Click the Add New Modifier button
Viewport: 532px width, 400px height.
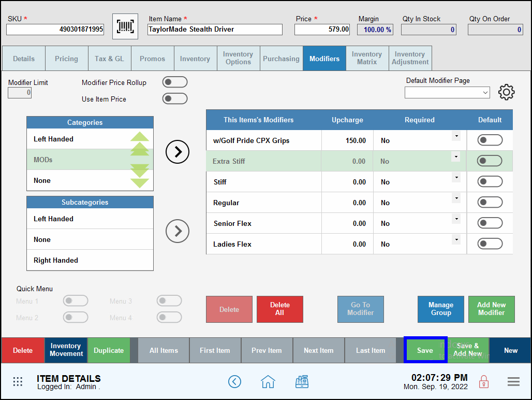point(491,309)
